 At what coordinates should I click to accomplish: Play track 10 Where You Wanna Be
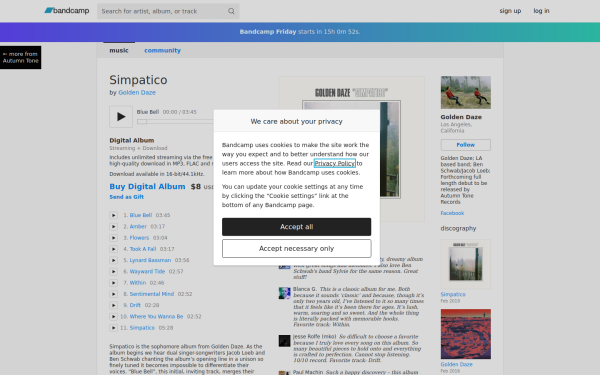(x=113, y=316)
